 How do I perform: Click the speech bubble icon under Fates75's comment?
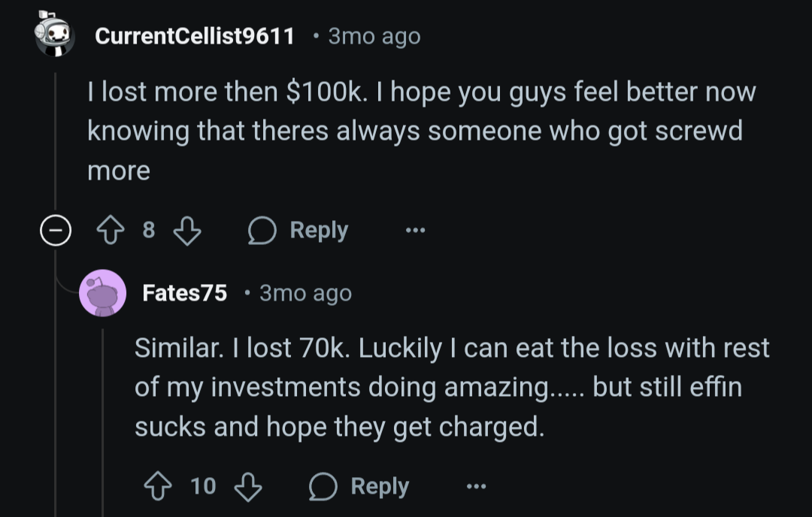[x=323, y=487]
